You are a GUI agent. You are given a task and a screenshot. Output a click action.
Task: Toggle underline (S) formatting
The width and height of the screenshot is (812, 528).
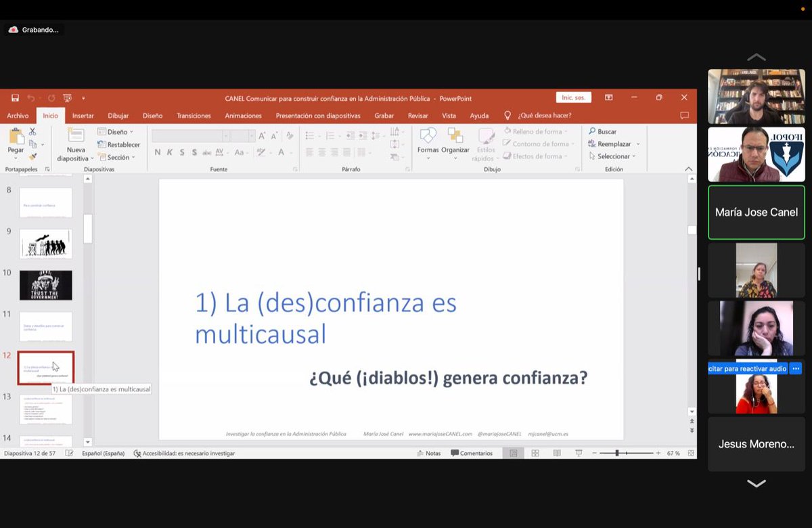click(183, 152)
